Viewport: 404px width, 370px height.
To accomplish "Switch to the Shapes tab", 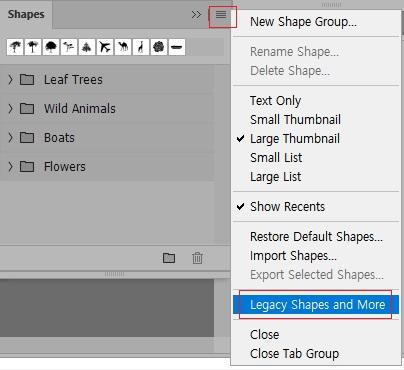I will [26, 14].
